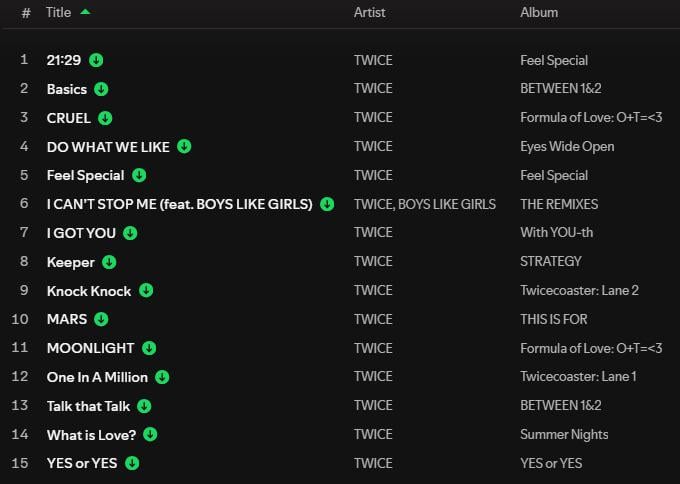
Task: Sort the list by the Album column
Action: coord(539,13)
